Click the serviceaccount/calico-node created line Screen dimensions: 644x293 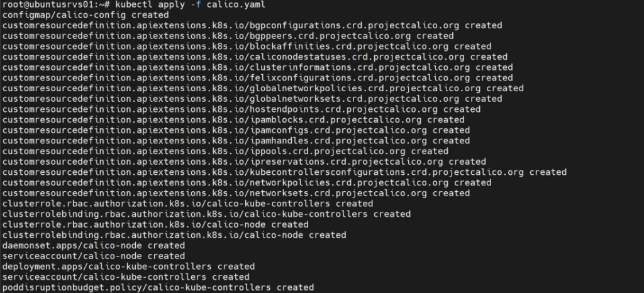pos(93,256)
